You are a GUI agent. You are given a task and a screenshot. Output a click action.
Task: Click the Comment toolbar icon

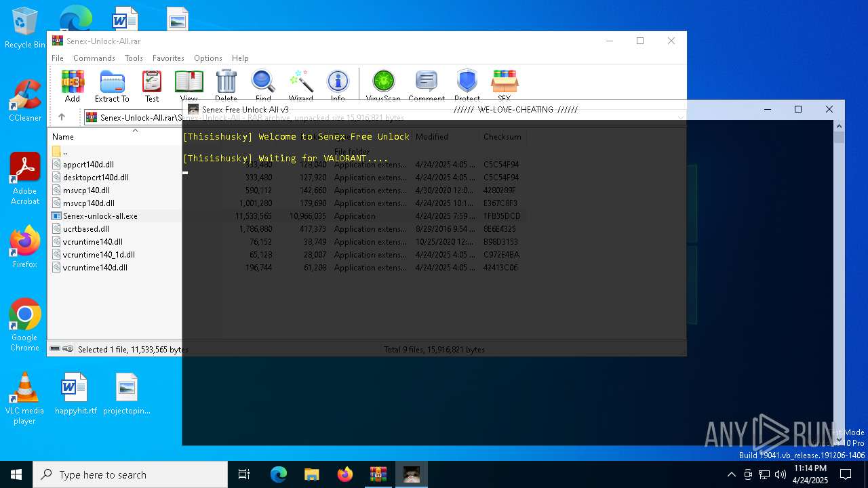tap(427, 85)
